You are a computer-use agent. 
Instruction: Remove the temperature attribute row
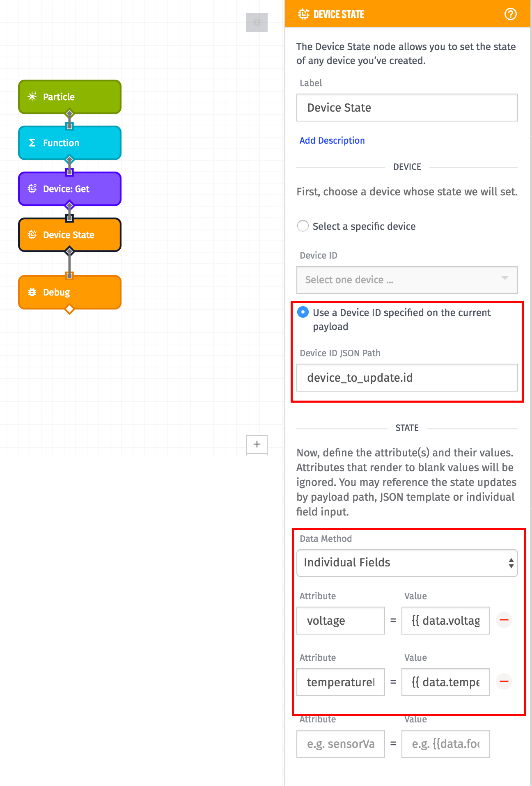504,682
